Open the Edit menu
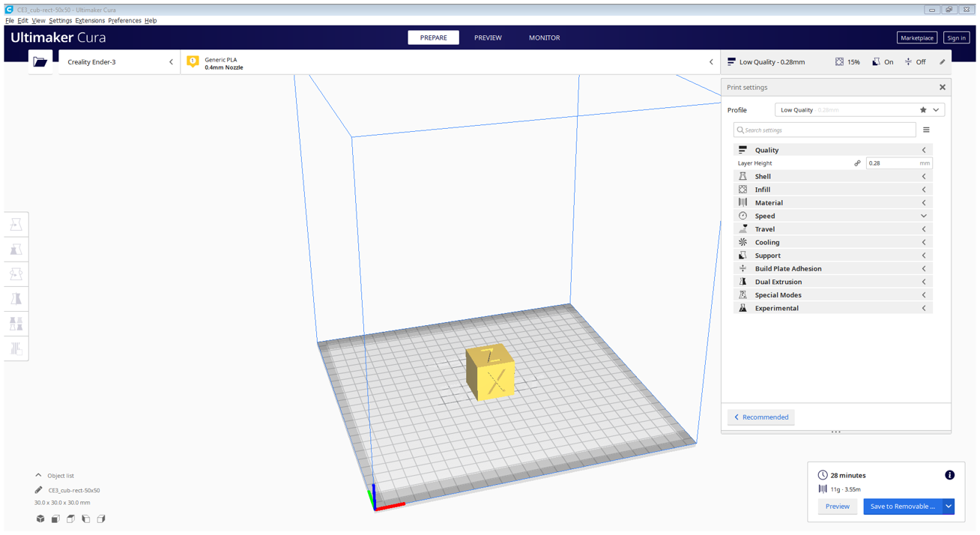The height and width of the screenshot is (535, 980). click(22, 21)
